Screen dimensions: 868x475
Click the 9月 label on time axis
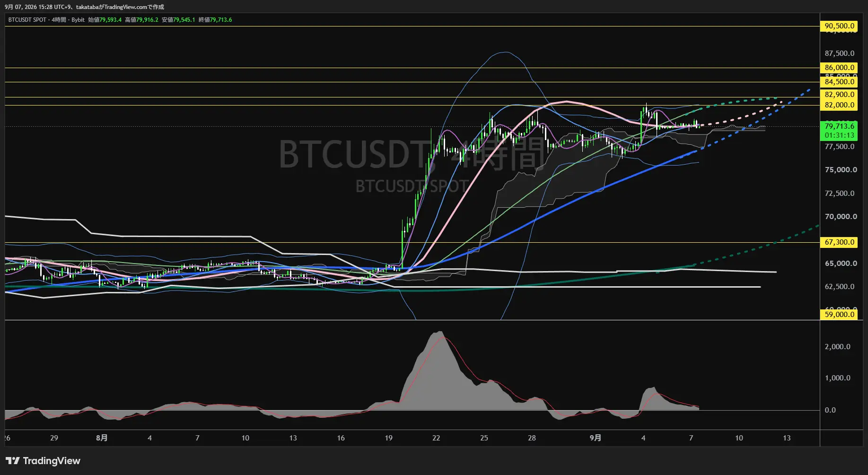[x=596, y=438]
